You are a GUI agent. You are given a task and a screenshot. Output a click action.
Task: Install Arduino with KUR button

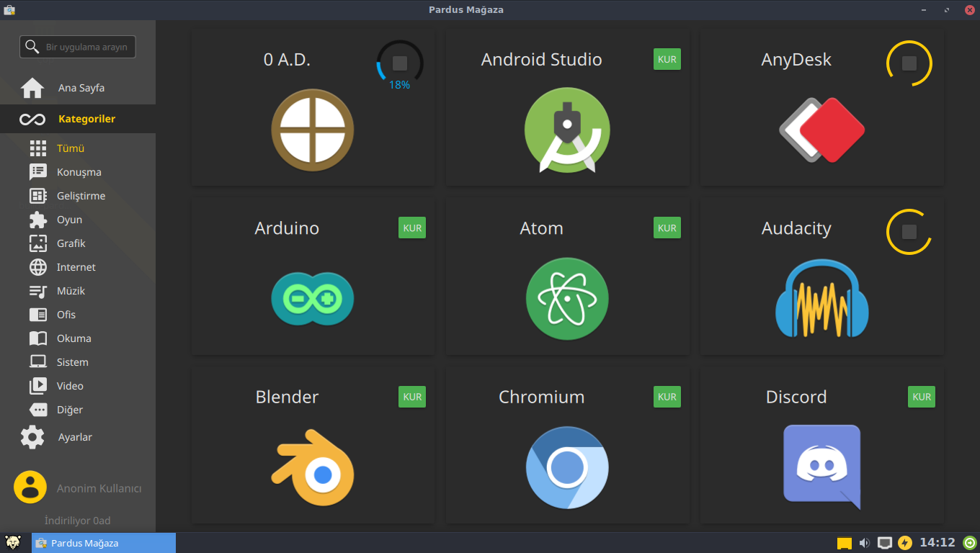click(x=412, y=228)
